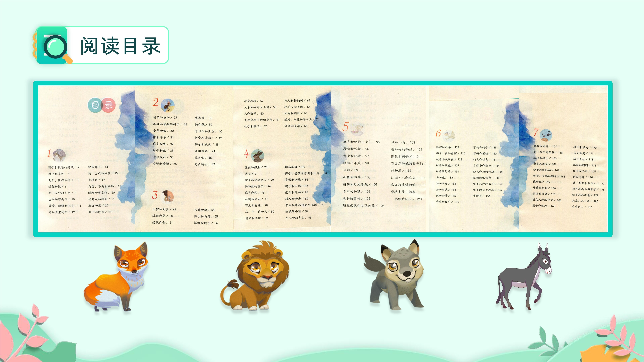
Task: Click entry 青蛙找水 / 35
Action: point(163,157)
